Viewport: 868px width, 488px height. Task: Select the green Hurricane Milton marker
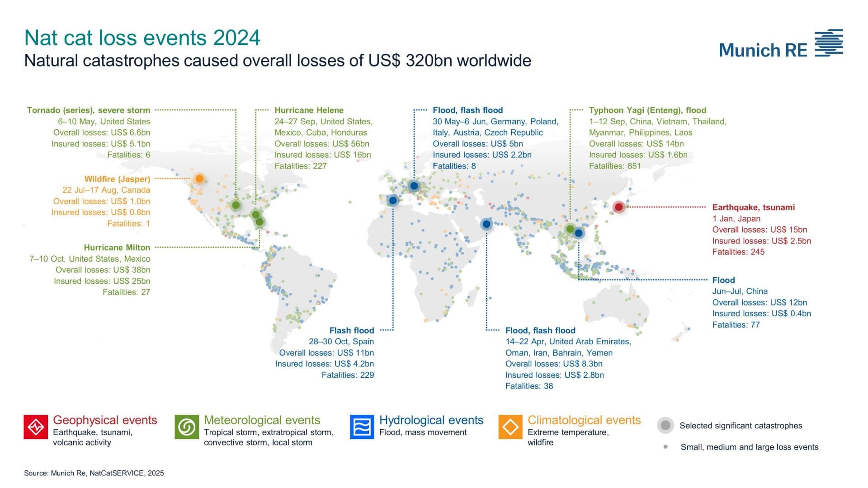[x=259, y=222]
